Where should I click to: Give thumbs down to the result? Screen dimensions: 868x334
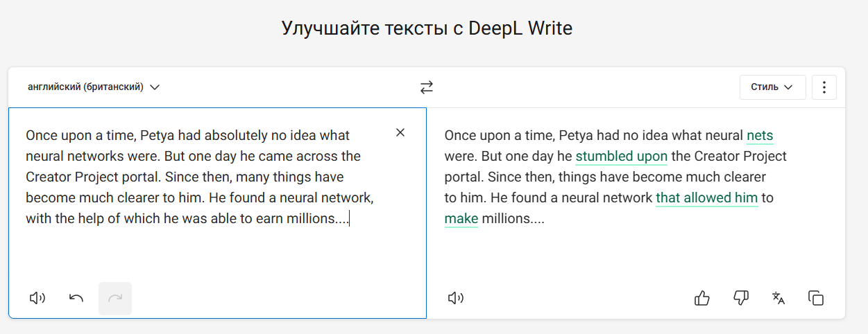(741, 298)
